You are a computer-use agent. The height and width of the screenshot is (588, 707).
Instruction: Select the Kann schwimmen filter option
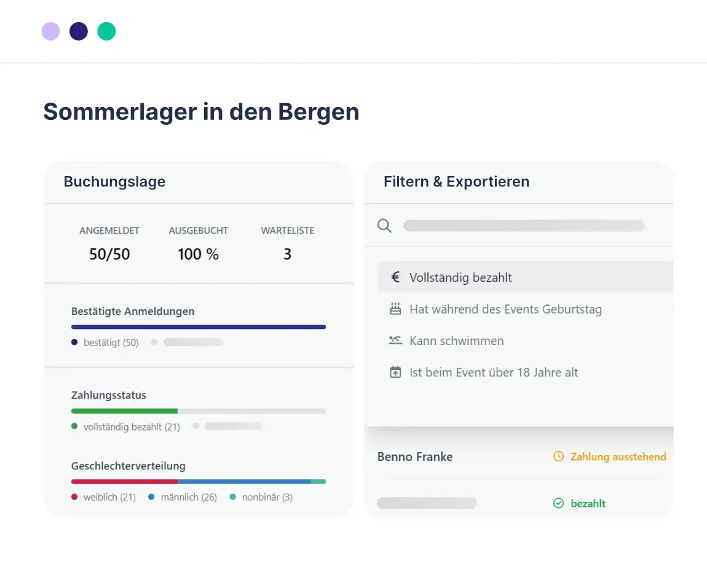pyautogui.click(x=456, y=341)
